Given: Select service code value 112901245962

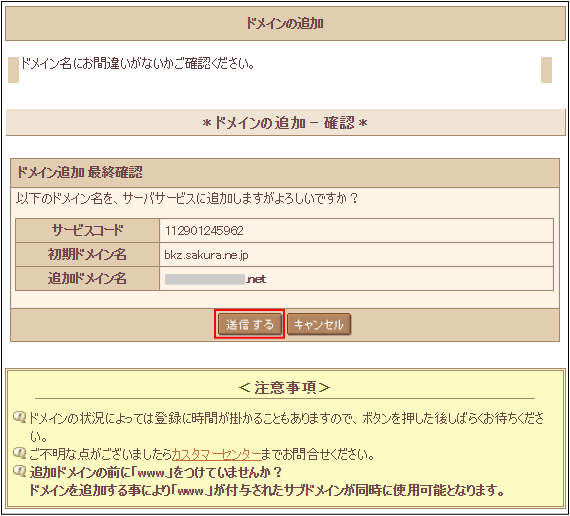Looking at the screenshot, I should [204, 231].
